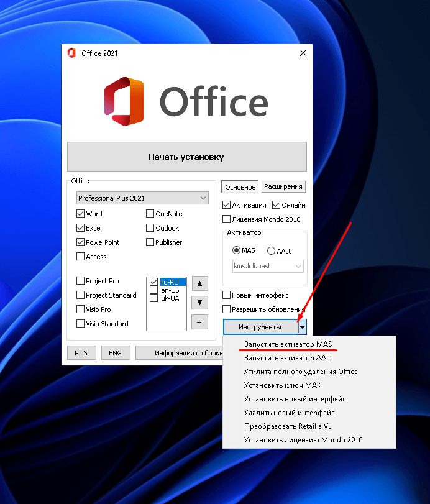
Task: Switch language with the ENG button
Action: 116,352
